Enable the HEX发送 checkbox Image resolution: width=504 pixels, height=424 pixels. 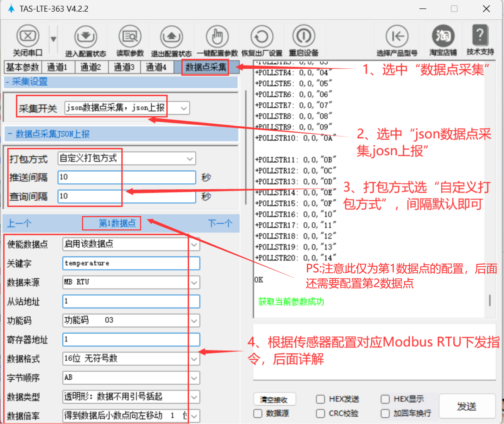[320, 399]
